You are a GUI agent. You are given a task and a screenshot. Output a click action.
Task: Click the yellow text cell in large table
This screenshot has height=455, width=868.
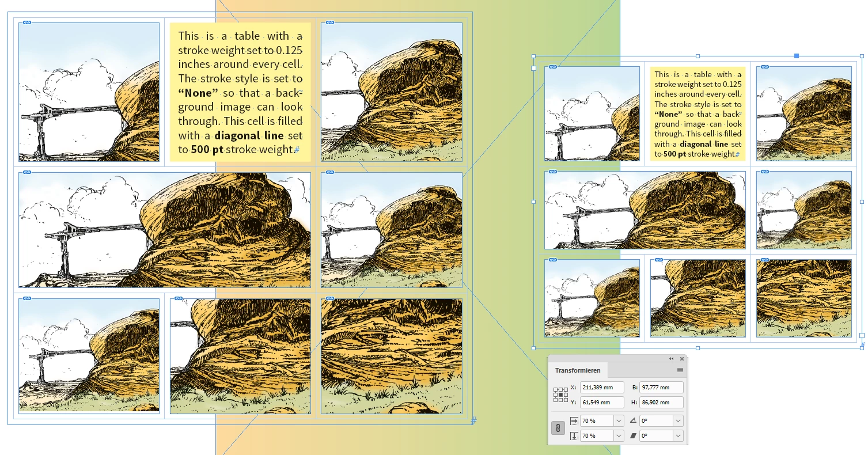coord(240,92)
